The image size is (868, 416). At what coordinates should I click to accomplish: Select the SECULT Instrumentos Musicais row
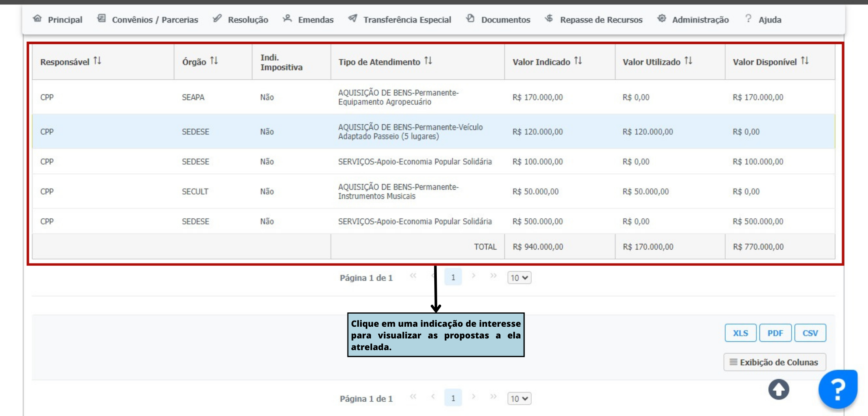(x=398, y=192)
